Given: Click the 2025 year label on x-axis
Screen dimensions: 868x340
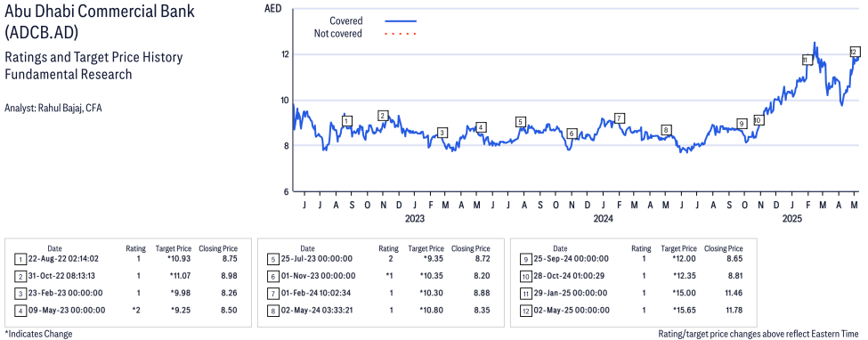Looking at the screenshot, I should pyautogui.click(x=792, y=218).
